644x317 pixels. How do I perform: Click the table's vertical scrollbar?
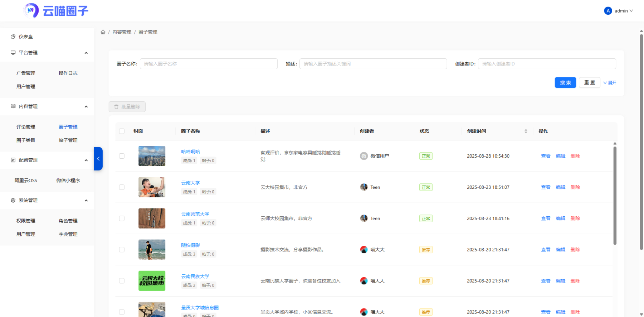pyautogui.click(x=615, y=195)
